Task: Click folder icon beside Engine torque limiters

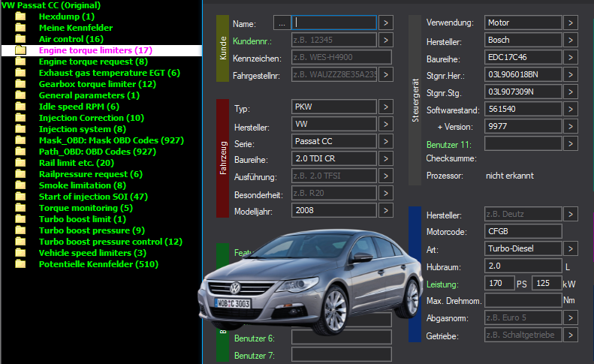Action: point(20,50)
